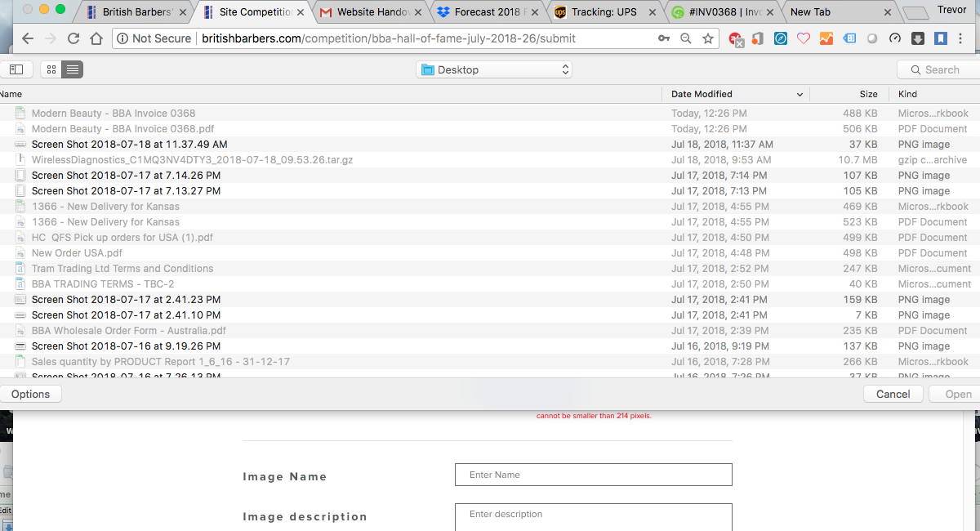The image size is (980, 531).
Task: Click the icon of New Order USA.pdf
Action: (20, 253)
